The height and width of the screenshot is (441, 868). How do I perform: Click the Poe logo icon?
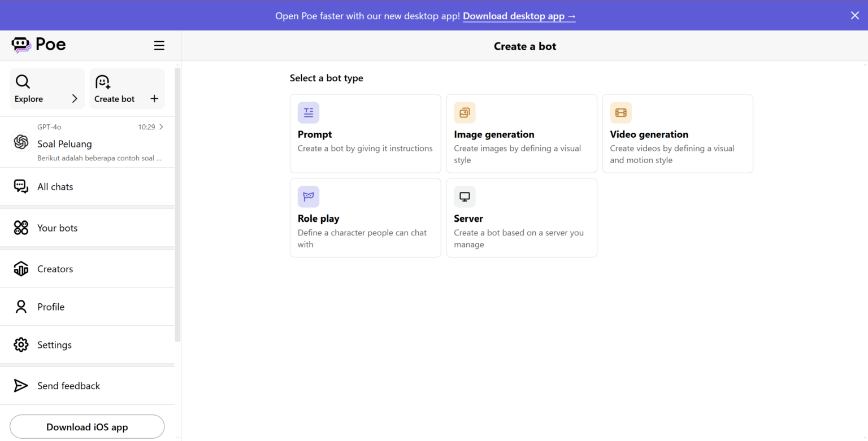(21, 45)
